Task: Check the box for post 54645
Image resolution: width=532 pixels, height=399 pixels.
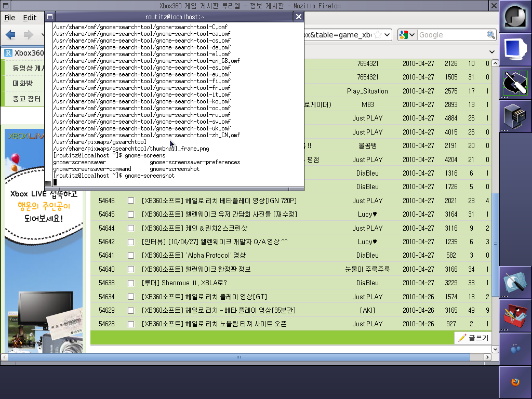Action: [x=130, y=215]
